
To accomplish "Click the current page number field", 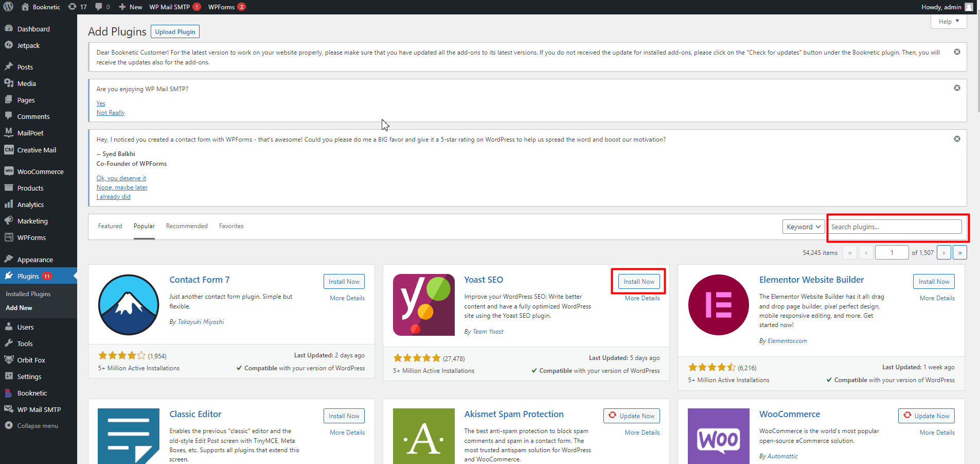I will tap(892, 253).
